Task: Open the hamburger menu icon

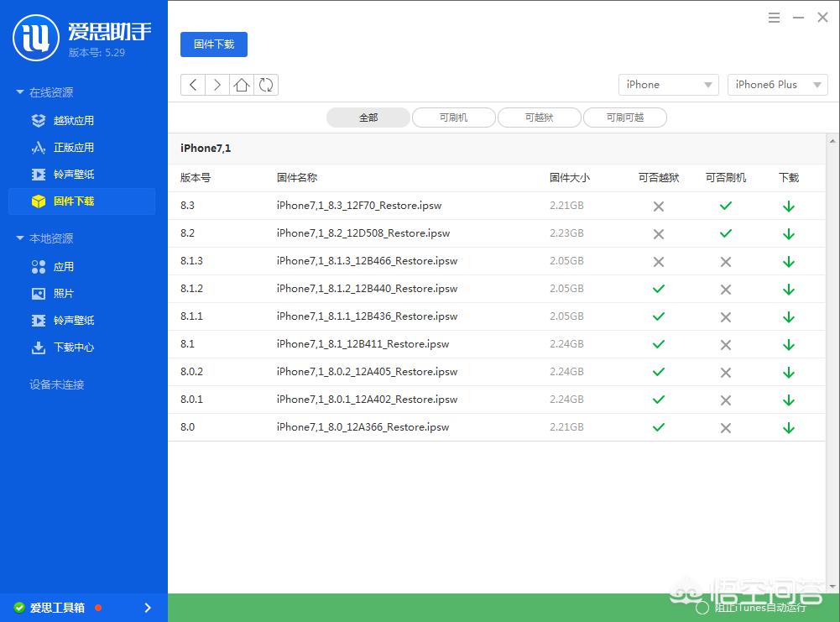Action: 774,18
